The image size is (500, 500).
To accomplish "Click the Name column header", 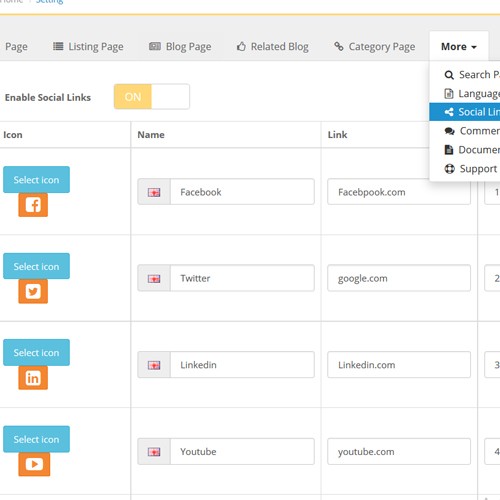I will tap(151, 135).
